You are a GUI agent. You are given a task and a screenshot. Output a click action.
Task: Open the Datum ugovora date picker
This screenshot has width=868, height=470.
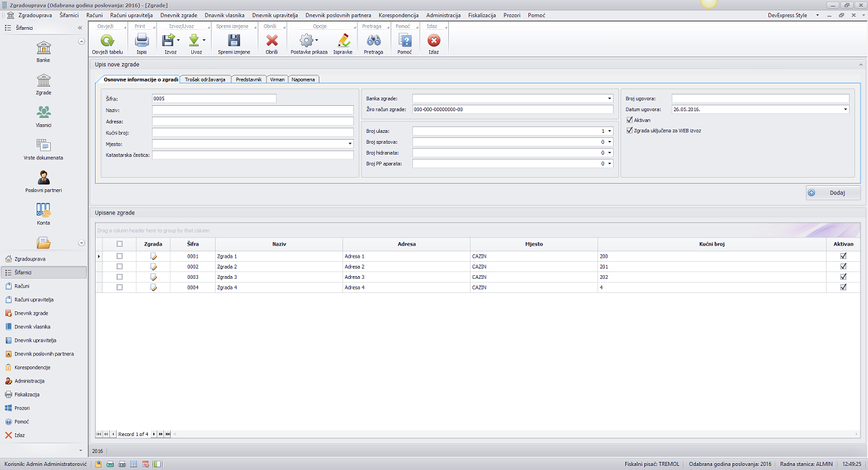845,109
